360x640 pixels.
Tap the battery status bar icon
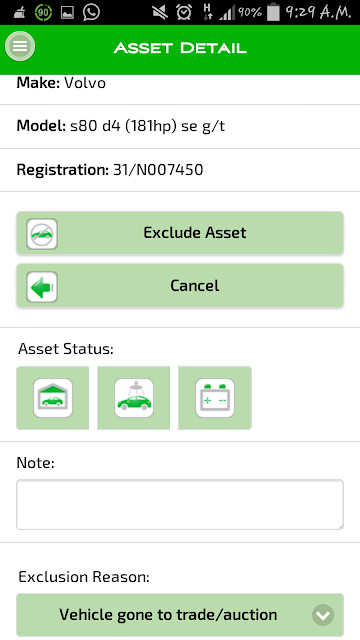[273, 13]
